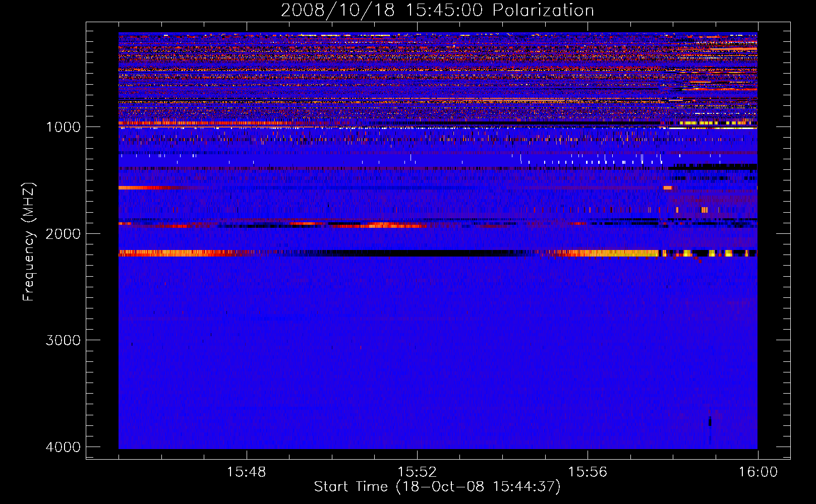Select the 1000 frequency tick label
The image size is (816, 504).
click(64, 127)
